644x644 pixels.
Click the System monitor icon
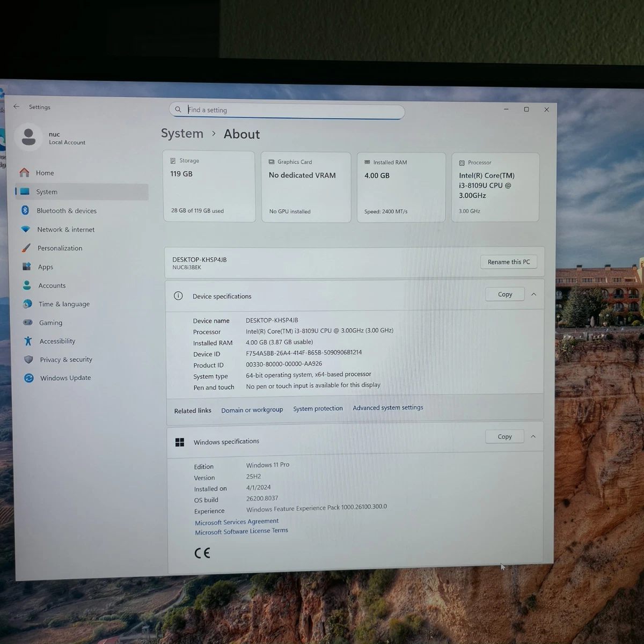coord(25,192)
